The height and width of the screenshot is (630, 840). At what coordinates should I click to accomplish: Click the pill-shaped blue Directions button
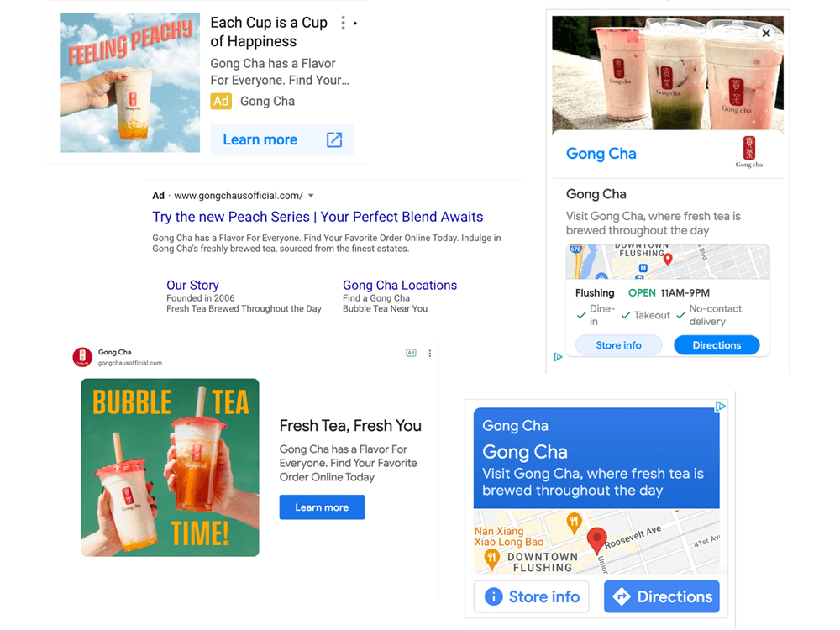coord(717,345)
